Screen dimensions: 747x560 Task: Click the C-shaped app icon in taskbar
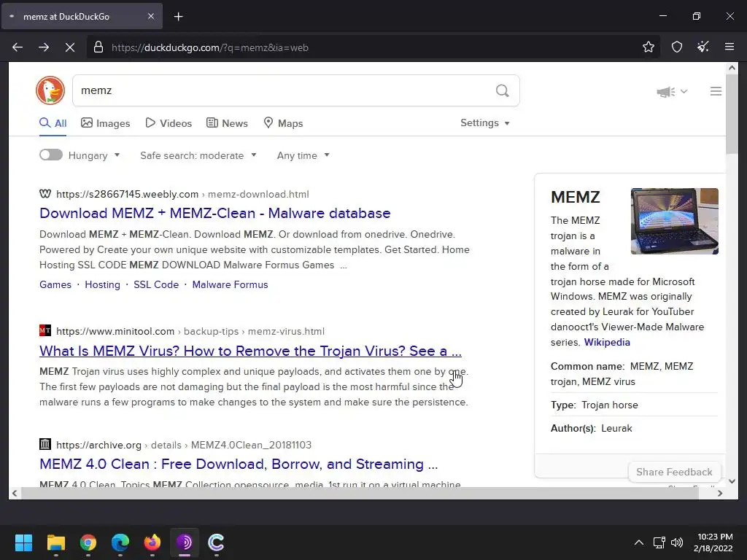216,542
